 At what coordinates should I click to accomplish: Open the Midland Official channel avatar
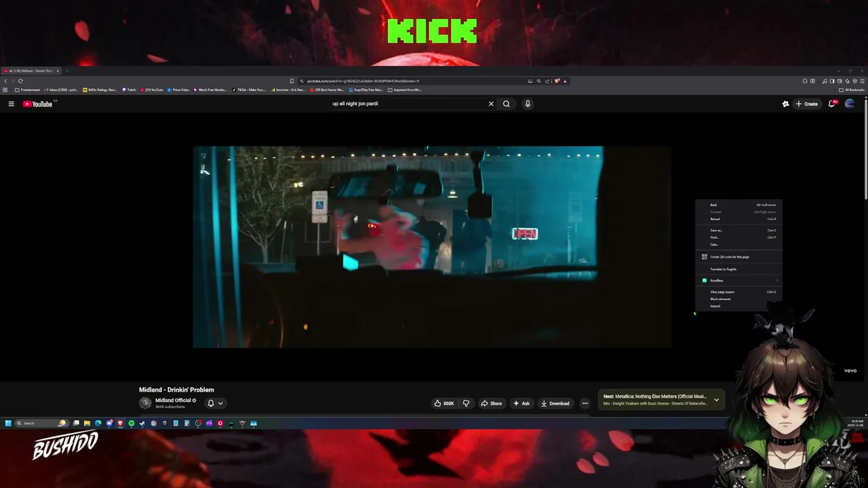coord(145,403)
